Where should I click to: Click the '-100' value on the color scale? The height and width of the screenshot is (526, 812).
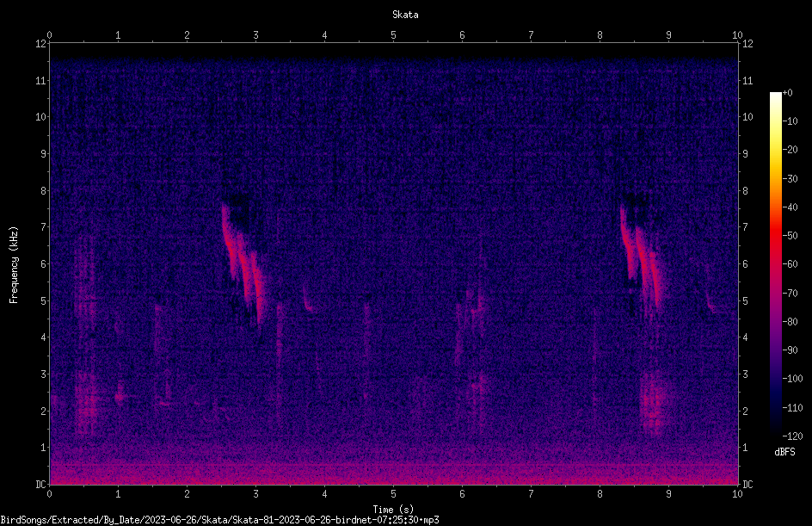(792, 379)
